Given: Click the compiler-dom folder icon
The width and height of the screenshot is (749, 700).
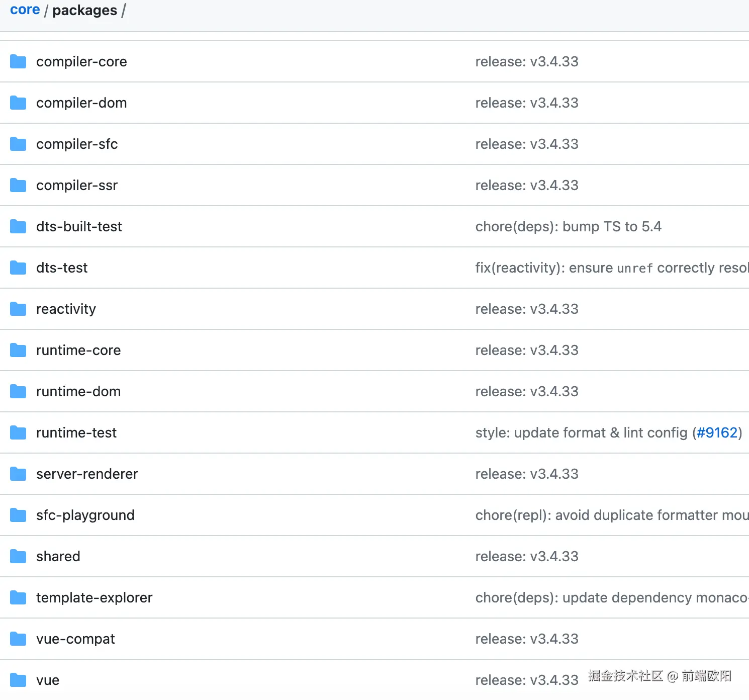Looking at the screenshot, I should [x=18, y=103].
